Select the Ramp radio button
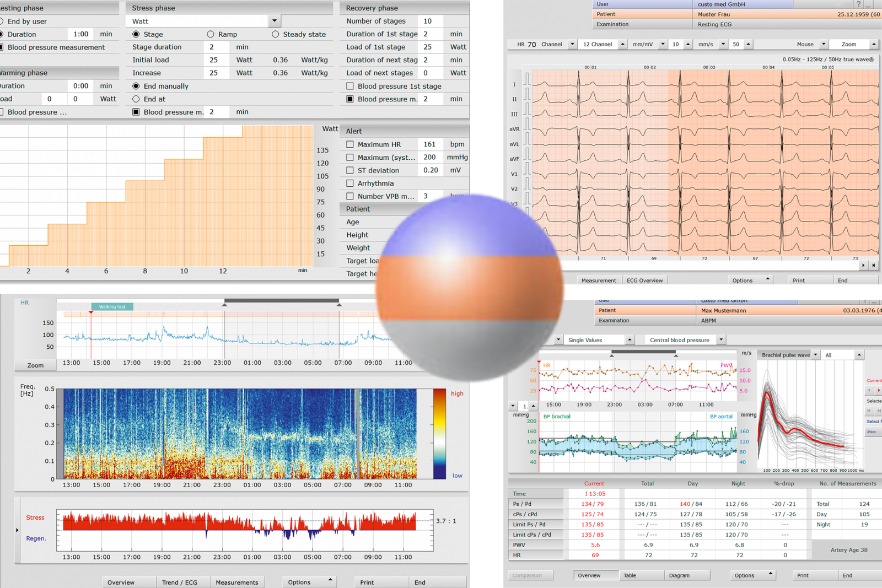The height and width of the screenshot is (588, 882). click(210, 34)
